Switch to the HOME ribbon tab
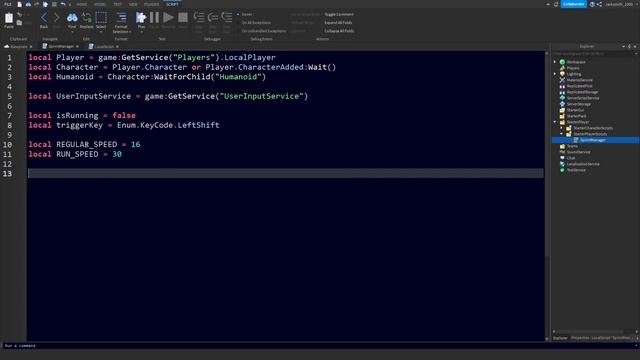The height and width of the screenshot is (360, 640). pos(82,4)
